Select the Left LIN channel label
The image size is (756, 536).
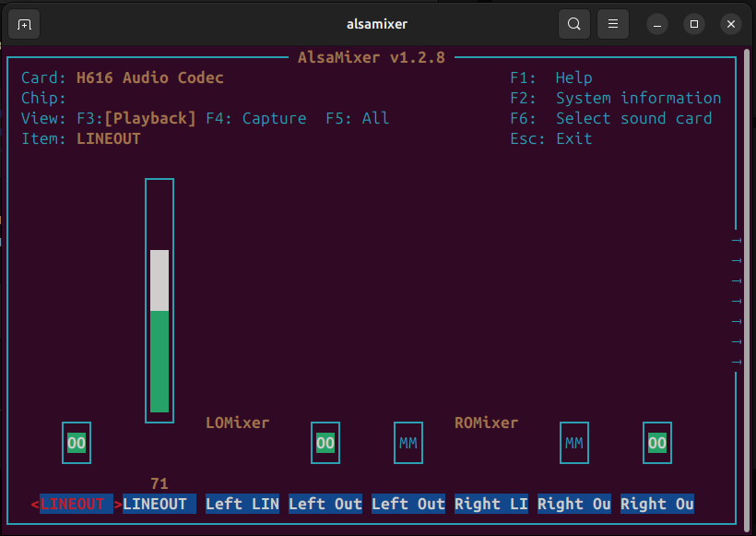pyautogui.click(x=242, y=504)
